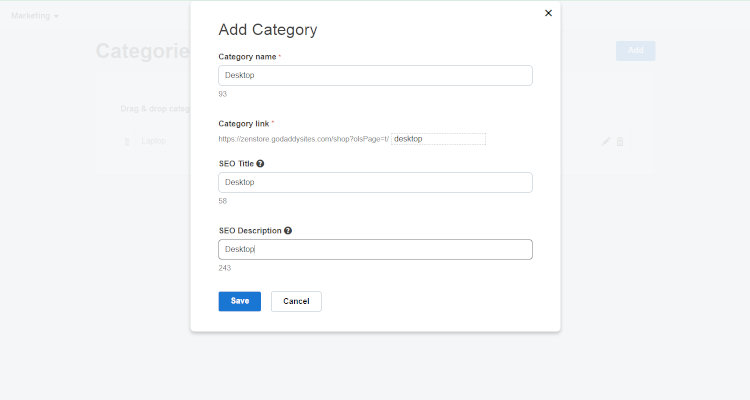The height and width of the screenshot is (400, 750).
Task: Select the Laptop category row
Action: click(x=155, y=142)
